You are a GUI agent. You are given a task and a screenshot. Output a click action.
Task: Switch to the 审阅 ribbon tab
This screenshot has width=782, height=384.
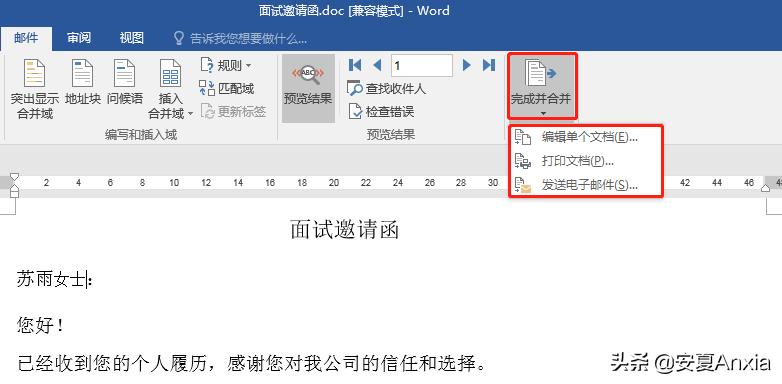[x=79, y=38]
